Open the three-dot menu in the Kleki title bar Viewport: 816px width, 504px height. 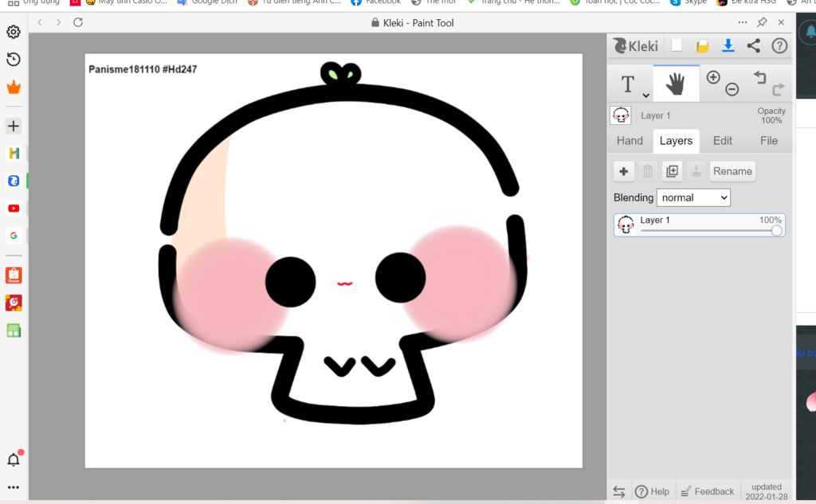[743, 22]
